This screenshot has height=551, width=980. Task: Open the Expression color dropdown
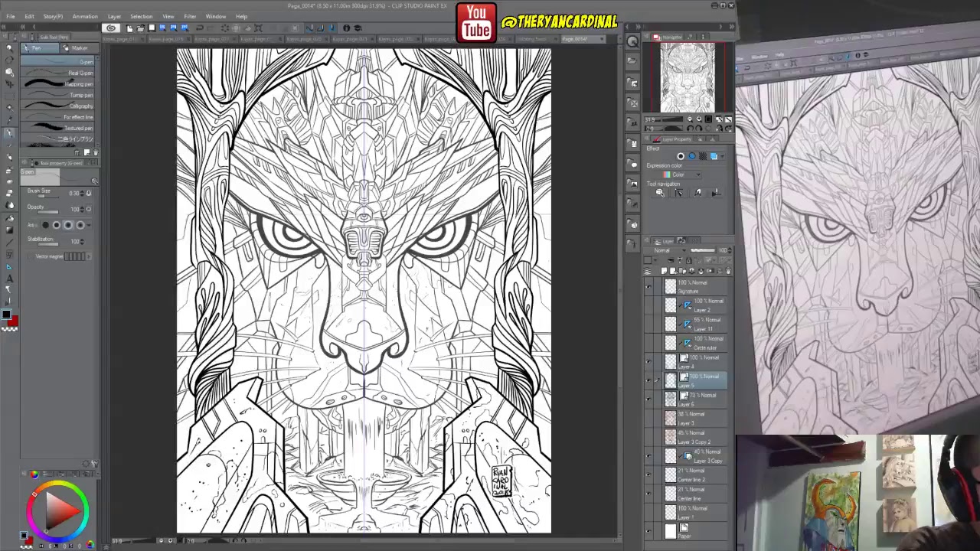[x=681, y=174]
